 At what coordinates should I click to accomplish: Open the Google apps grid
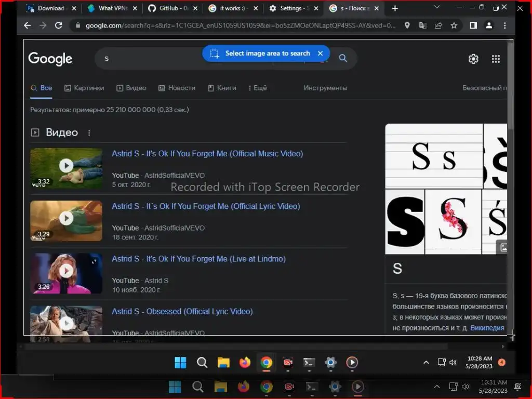point(496,59)
